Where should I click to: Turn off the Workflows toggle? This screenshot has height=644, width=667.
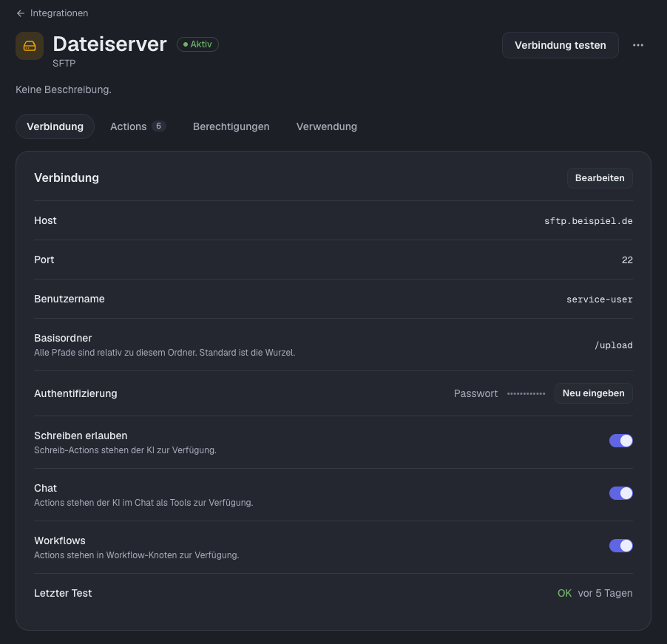(x=620, y=546)
